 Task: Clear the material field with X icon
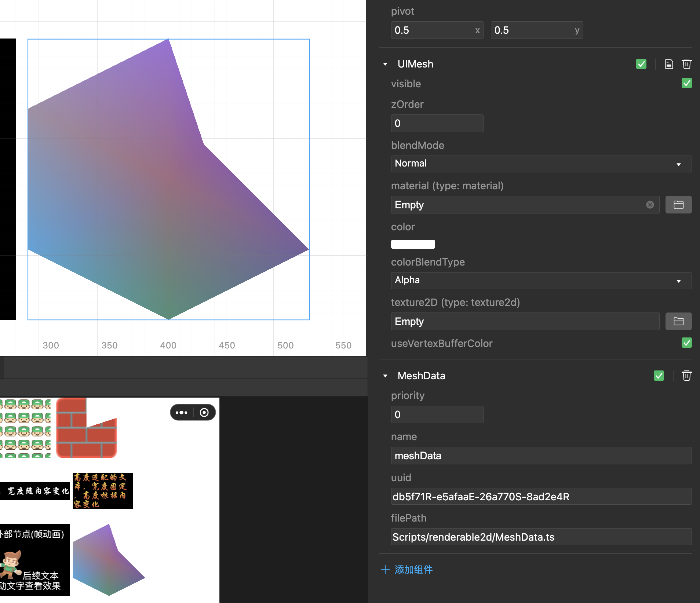[650, 205]
